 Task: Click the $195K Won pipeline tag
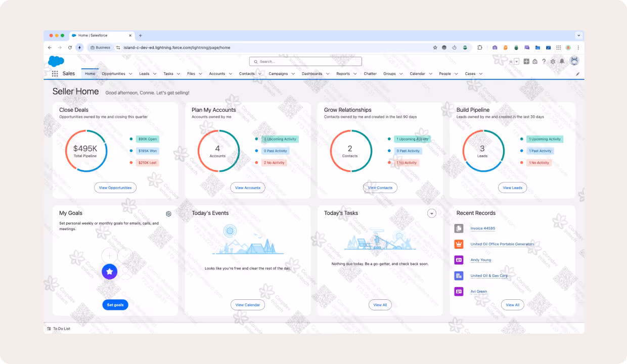[148, 151]
